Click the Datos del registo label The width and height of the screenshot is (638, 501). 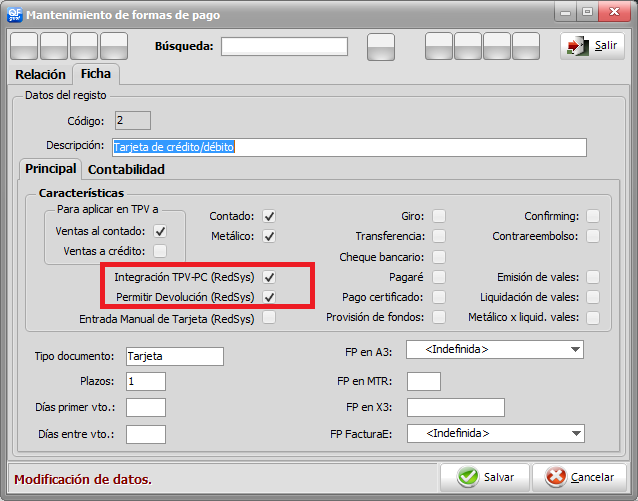66,95
